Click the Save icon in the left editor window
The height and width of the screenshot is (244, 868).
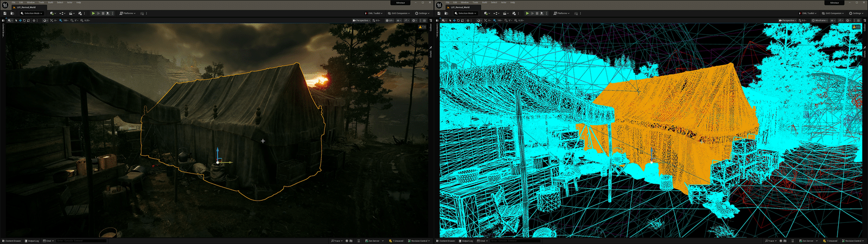click(5, 13)
